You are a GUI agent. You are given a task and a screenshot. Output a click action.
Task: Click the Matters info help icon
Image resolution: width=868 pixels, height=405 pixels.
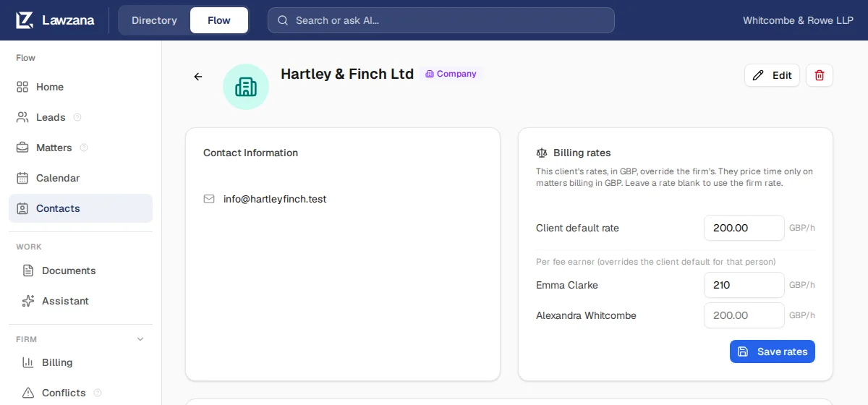pyautogui.click(x=84, y=148)
